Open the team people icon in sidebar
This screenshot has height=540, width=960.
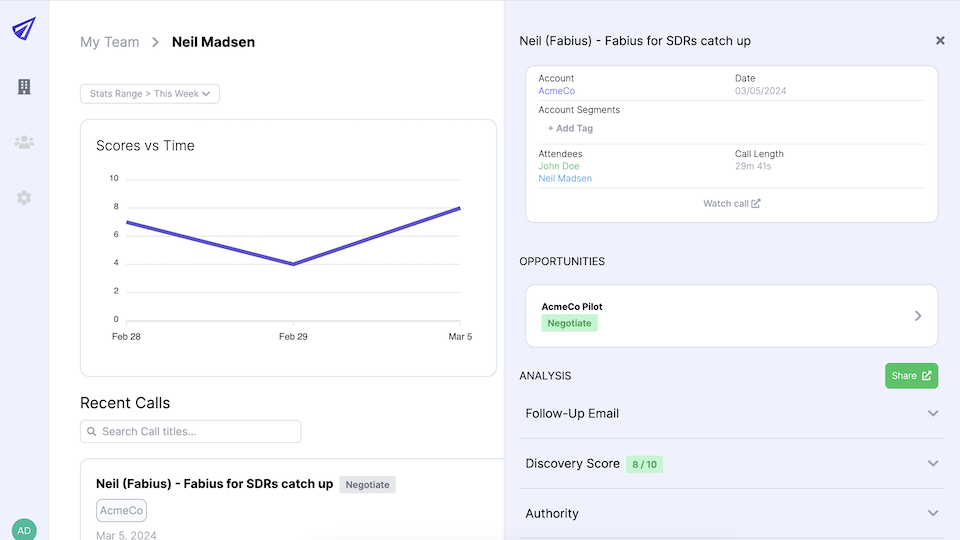point(24,142)
